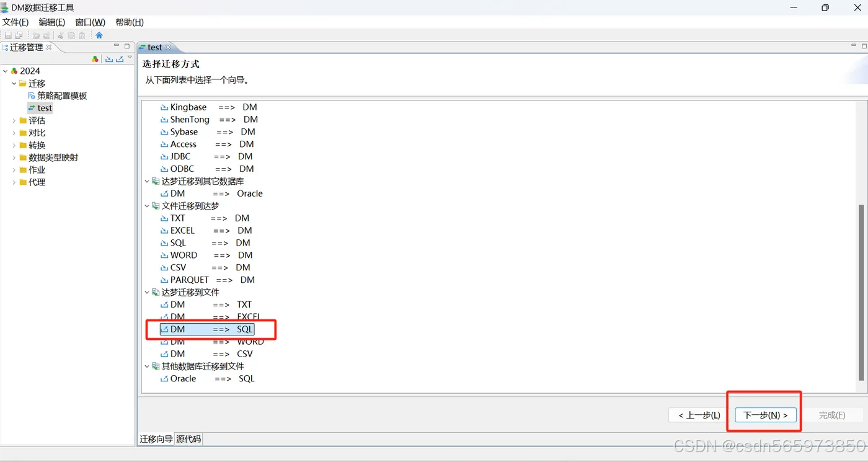Switch to the 迁移向导 bottom tab
The width and height of the screenshot is (868, 462).
coord(156,439)
